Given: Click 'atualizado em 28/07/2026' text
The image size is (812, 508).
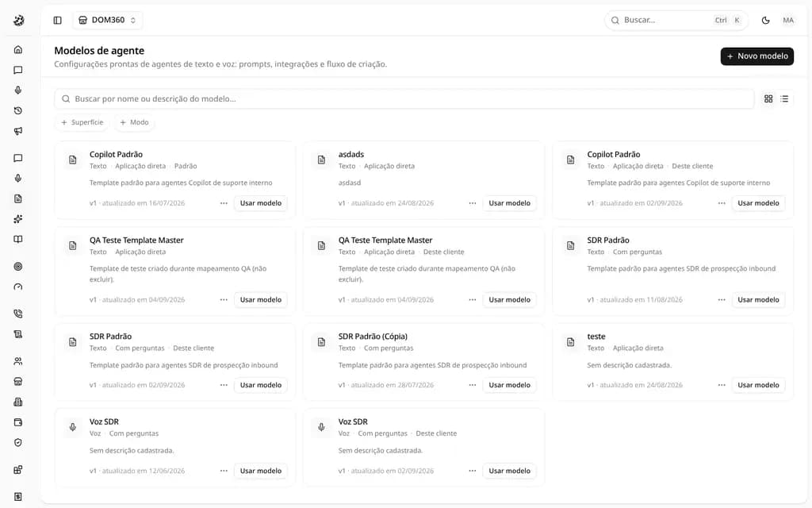Looking at the screenshot, I should click(393, 385).
